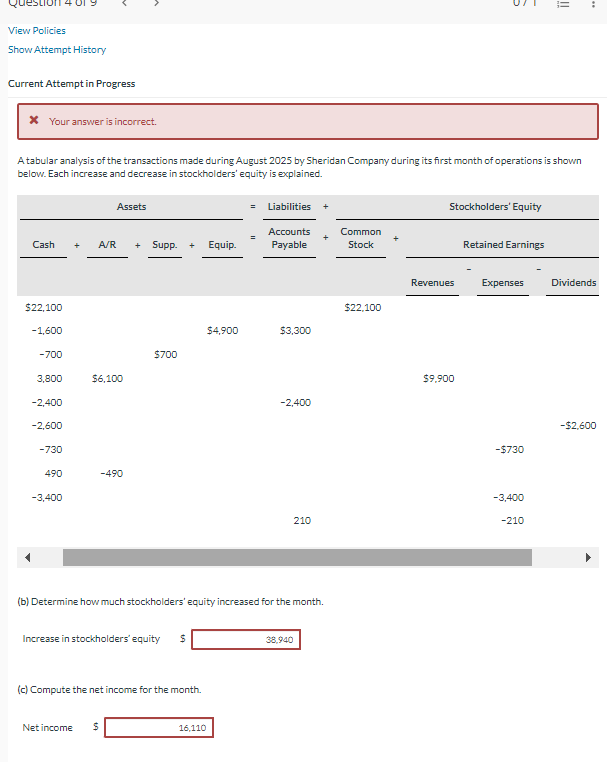Open Show Attempt History link
Image resolution: width=607 pixels, height=762 pixels.
(x=57, y=50)
